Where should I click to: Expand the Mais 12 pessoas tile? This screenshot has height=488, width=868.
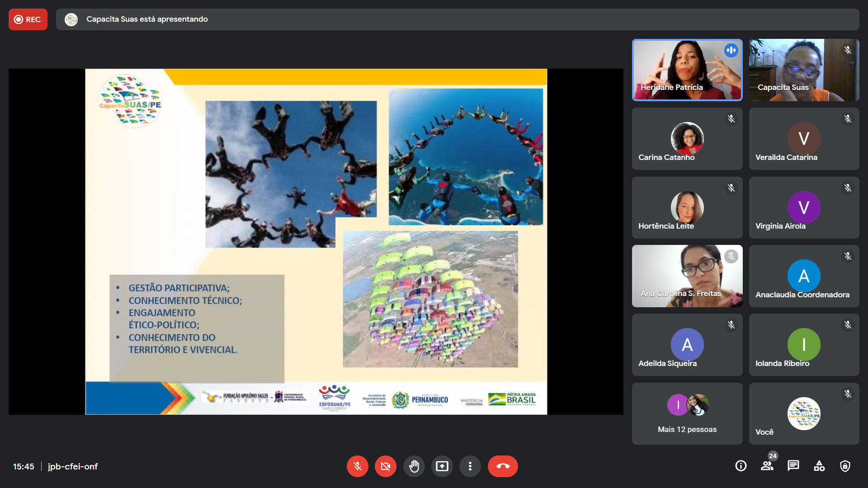(x=687, y=413)
